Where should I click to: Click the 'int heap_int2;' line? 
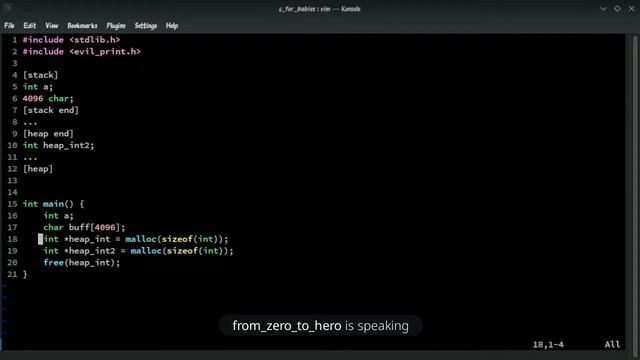(x=58, y=145)
